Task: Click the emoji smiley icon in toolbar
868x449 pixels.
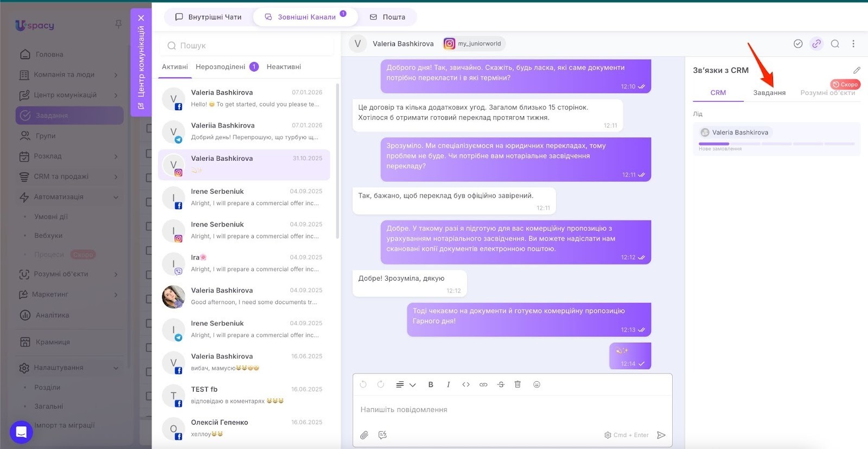Action: [x=537, y=384]
